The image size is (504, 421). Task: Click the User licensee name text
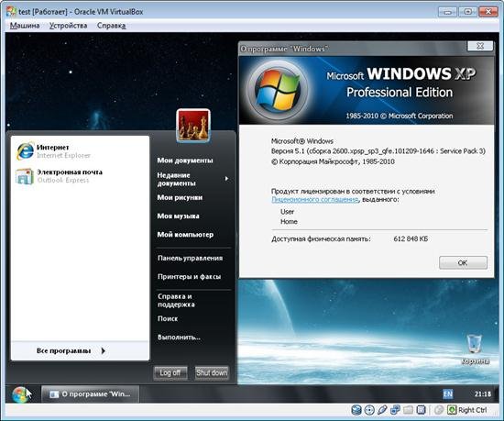(287, 212)
